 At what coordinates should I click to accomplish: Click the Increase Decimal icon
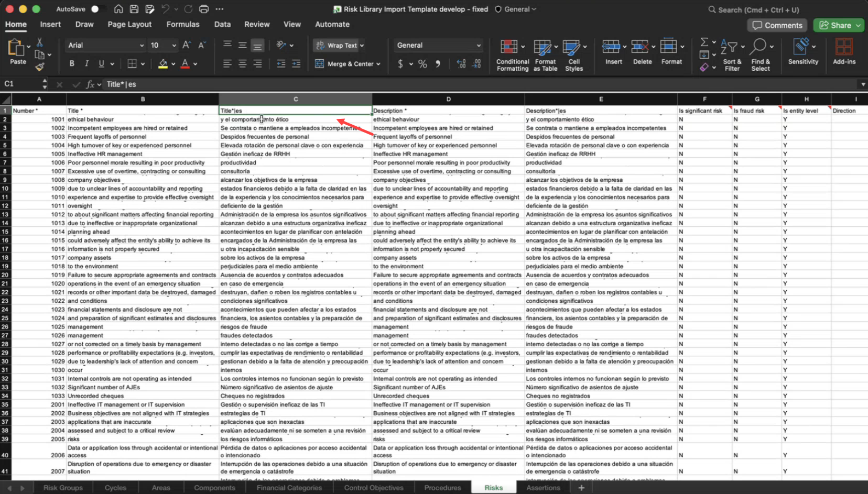[461, 64]
